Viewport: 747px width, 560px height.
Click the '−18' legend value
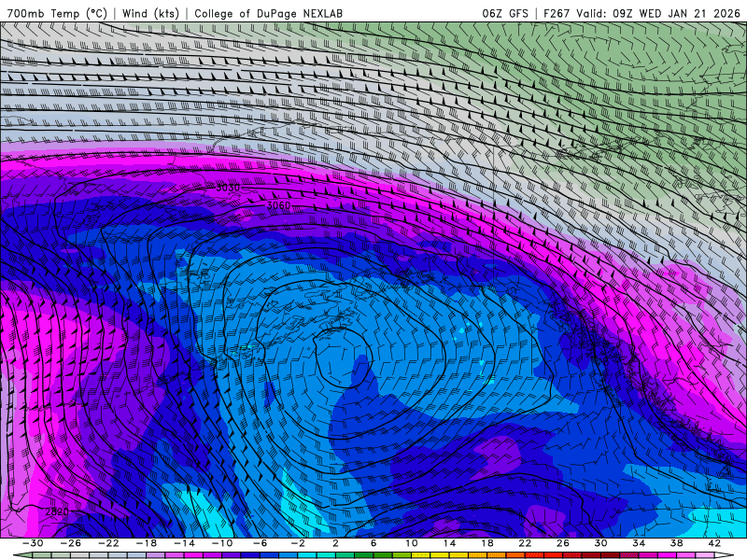click(147, 543)
